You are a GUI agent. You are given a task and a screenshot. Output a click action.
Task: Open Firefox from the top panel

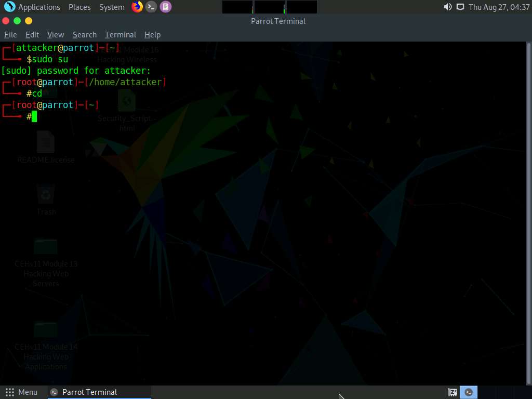tap(137, 7)
